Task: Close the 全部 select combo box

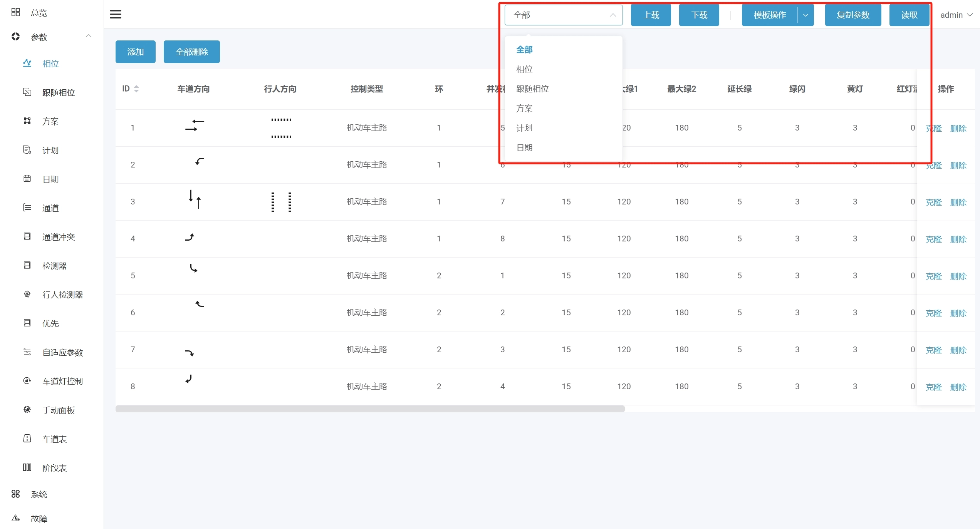Action: coord(563,15)
